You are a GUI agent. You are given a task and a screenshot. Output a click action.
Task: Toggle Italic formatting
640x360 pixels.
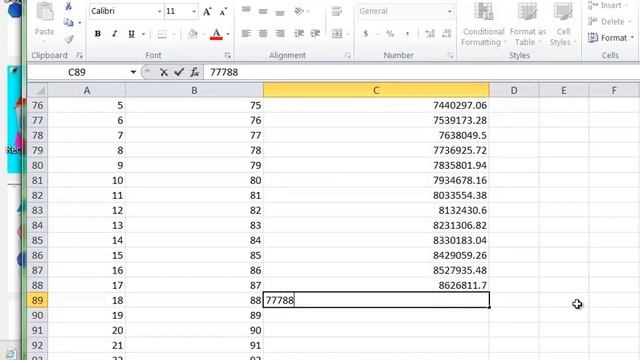coord(114,34)
